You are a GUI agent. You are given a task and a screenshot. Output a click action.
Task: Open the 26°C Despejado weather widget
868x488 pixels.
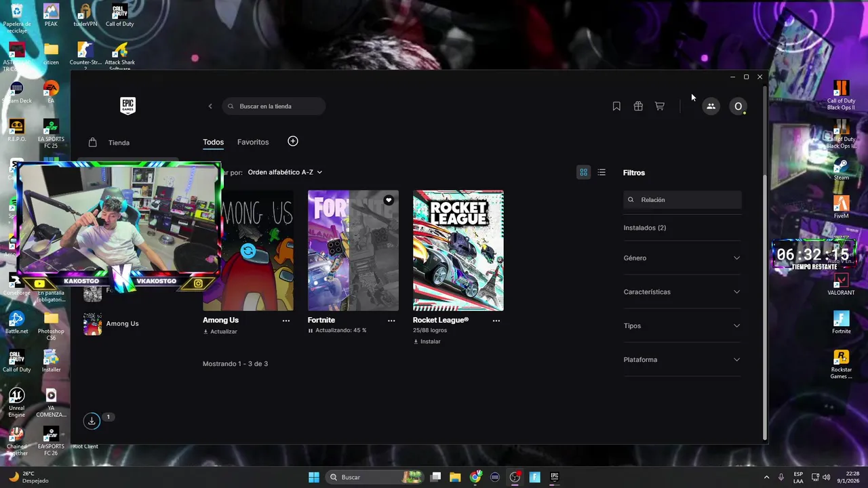pyautogui.click(x=27, y=477)
